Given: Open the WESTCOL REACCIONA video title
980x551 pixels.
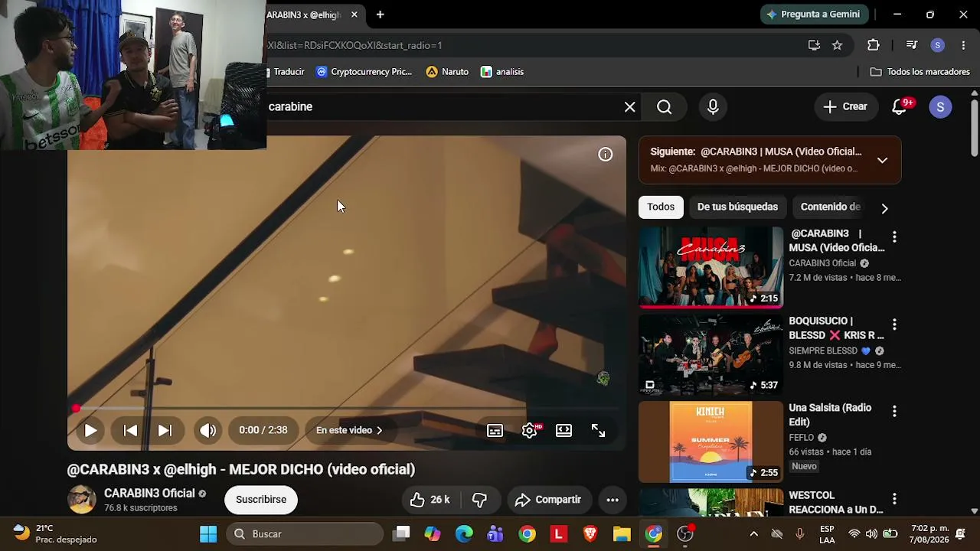Looking at the screenshot, I should (836, 502).
